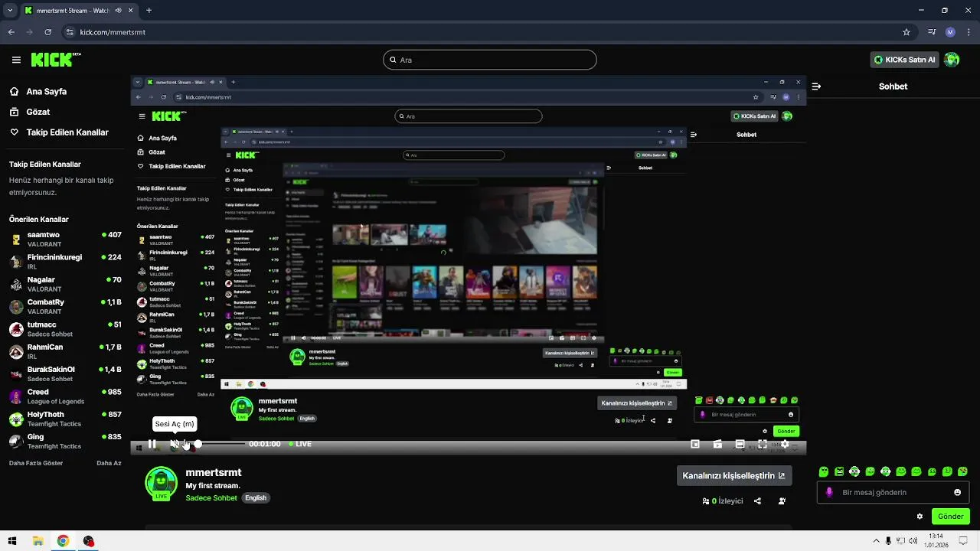Pause the live stream
The image size is (980, 551).
(x=152, y=444)
